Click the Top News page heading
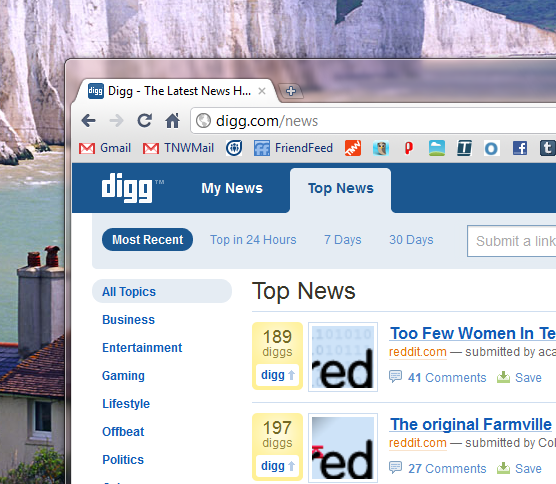 pyautogui.click(x=304, y=291)
